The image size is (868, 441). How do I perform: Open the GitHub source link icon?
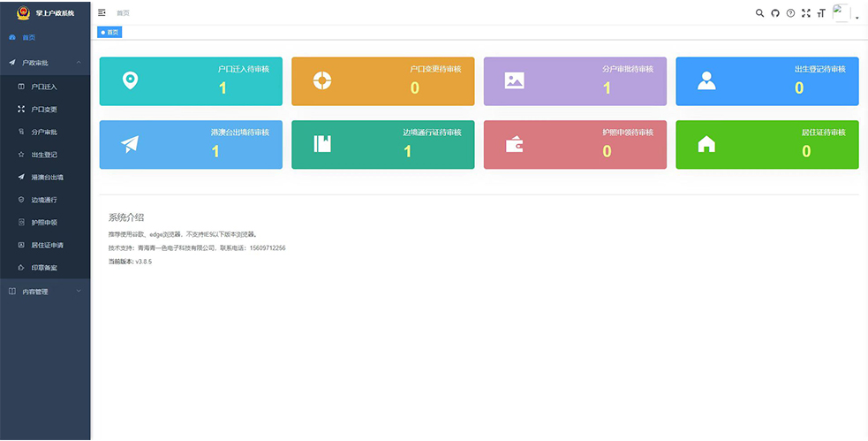point(775,13)
